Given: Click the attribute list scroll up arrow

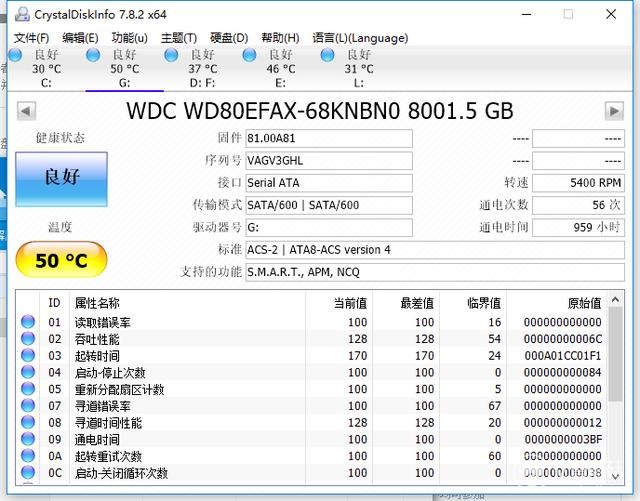Looking at the screenshot, I should [616, 300].
